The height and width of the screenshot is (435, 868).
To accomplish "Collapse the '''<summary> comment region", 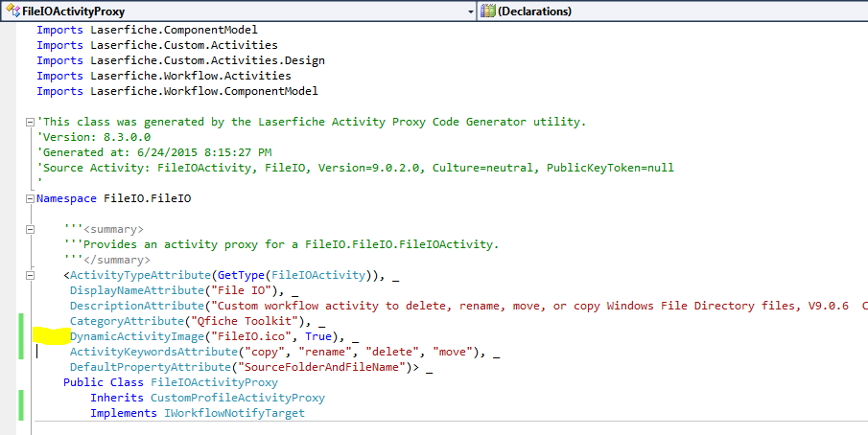I will (x=31, y=229).
